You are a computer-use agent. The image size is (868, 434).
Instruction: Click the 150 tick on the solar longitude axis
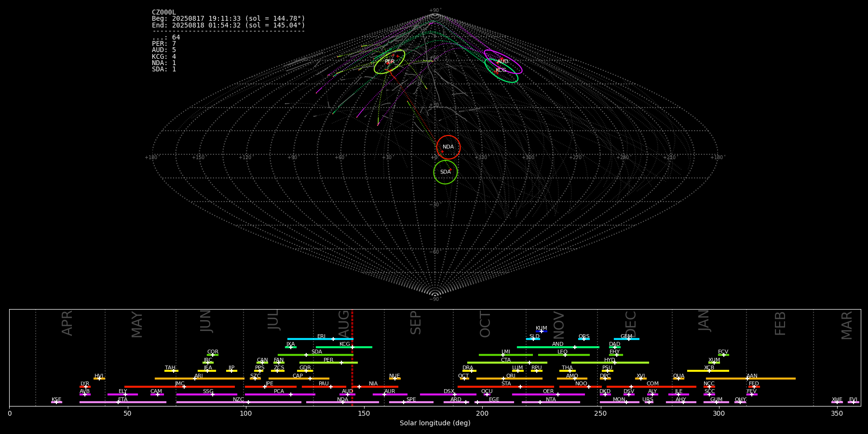364,413
